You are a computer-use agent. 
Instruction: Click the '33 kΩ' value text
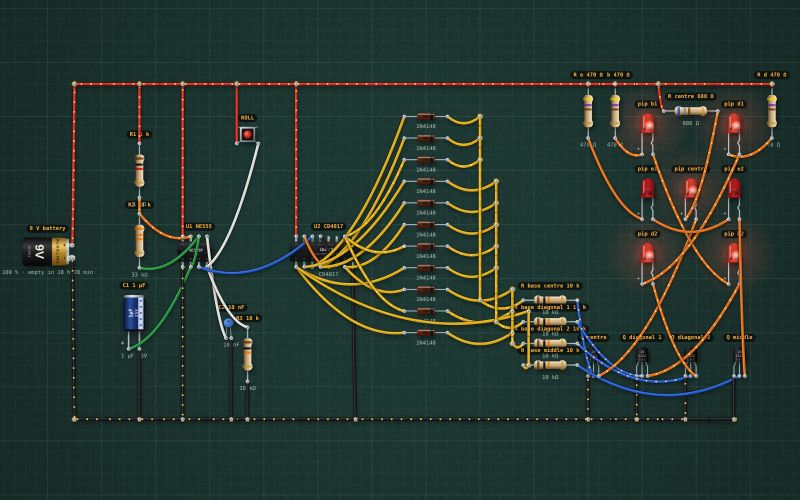point(139,274)
